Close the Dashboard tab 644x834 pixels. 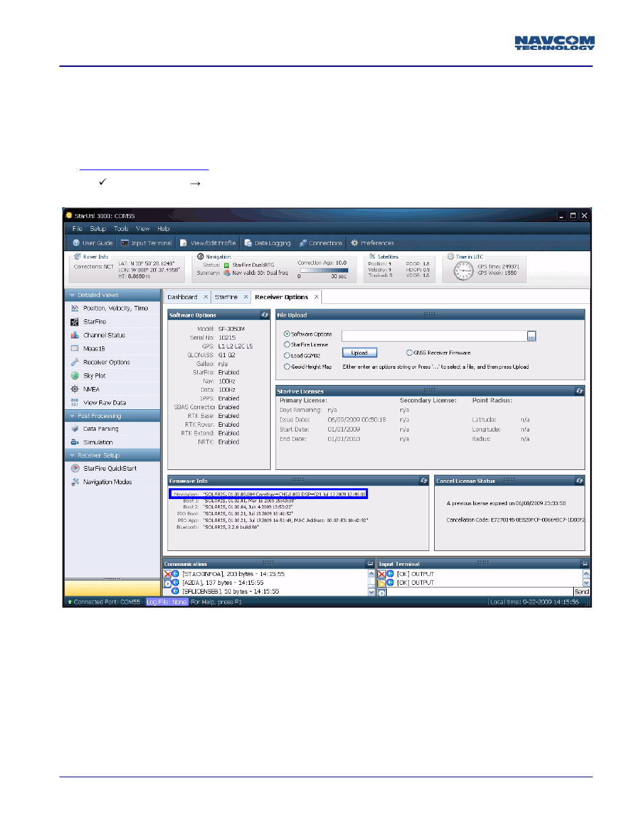[x=206, y=297]
